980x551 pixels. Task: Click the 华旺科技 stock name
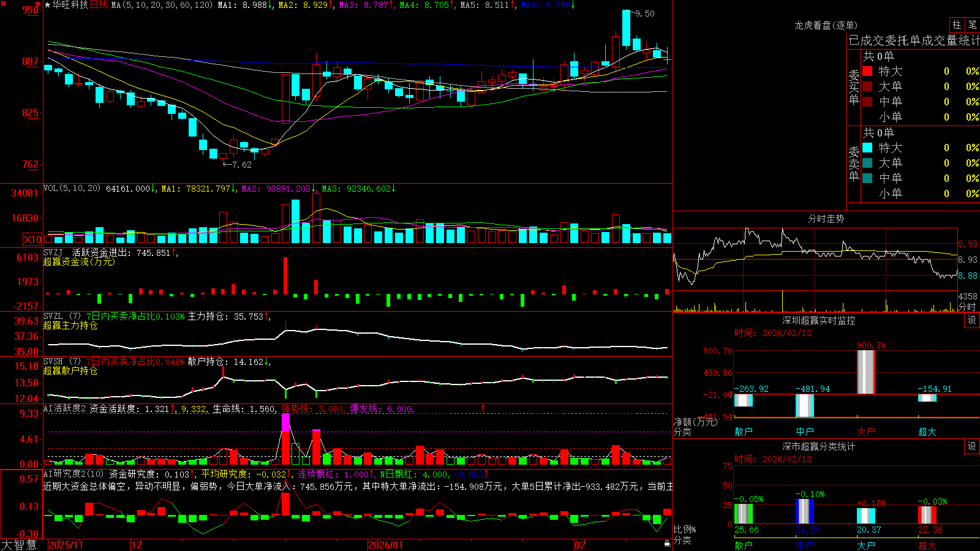(x=70, y=5)
